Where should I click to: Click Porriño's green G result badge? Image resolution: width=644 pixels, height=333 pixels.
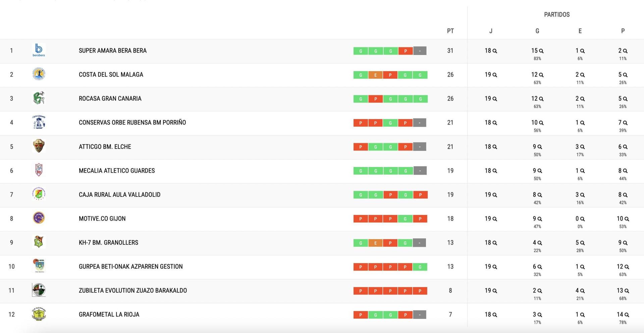click(x=390, y=123)
